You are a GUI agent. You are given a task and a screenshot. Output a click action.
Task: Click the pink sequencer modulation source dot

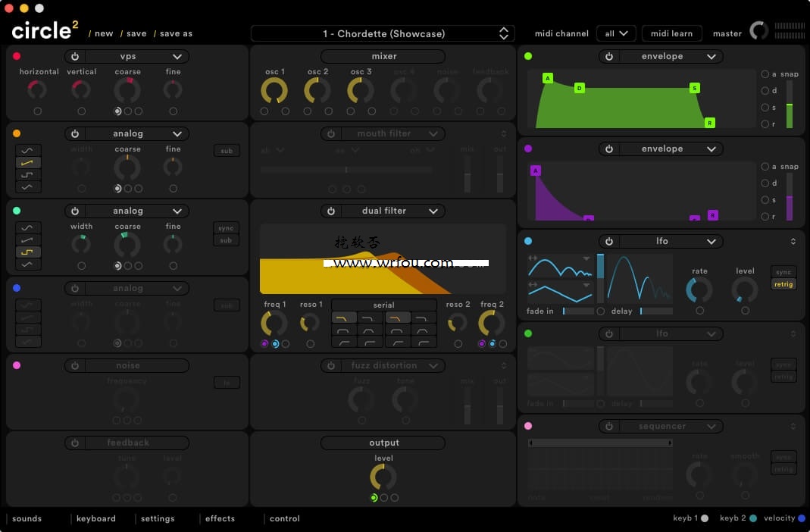tap(528, 426)
